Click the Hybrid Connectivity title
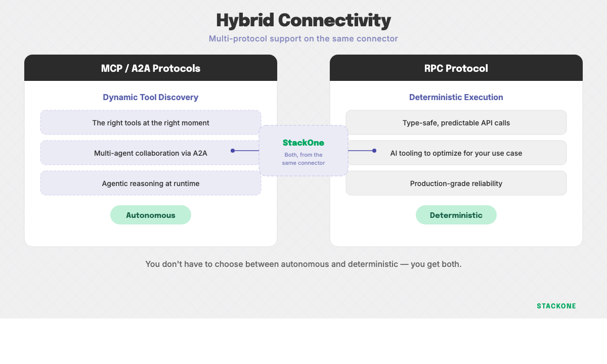The width and height of the screenshot is (607, 364). pos(303,20)
